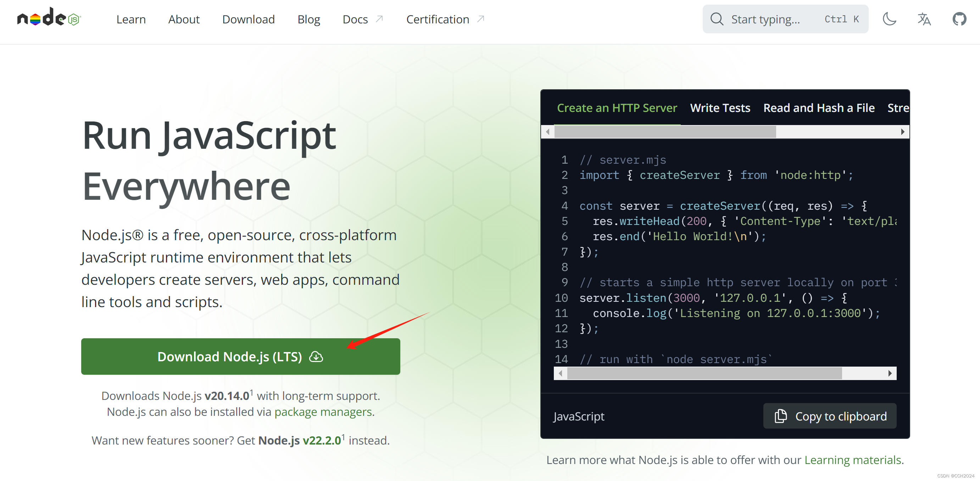Open the Node.js v22.2.0 link
The width and height of the screenshot is (980, 481).
(300, 440)
